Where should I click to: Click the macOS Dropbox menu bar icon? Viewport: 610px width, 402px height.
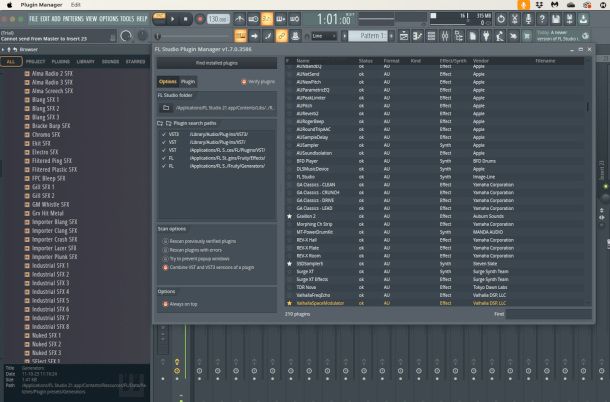(539, 5)
